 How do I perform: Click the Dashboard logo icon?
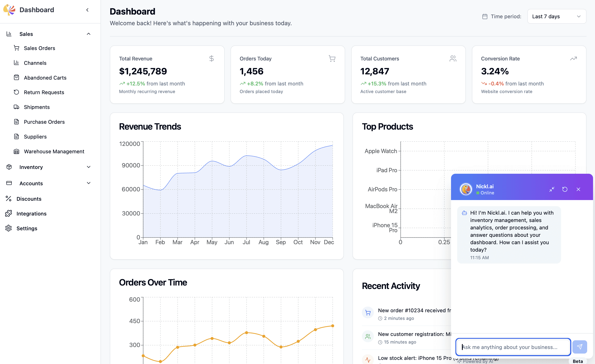coord(9,10)
